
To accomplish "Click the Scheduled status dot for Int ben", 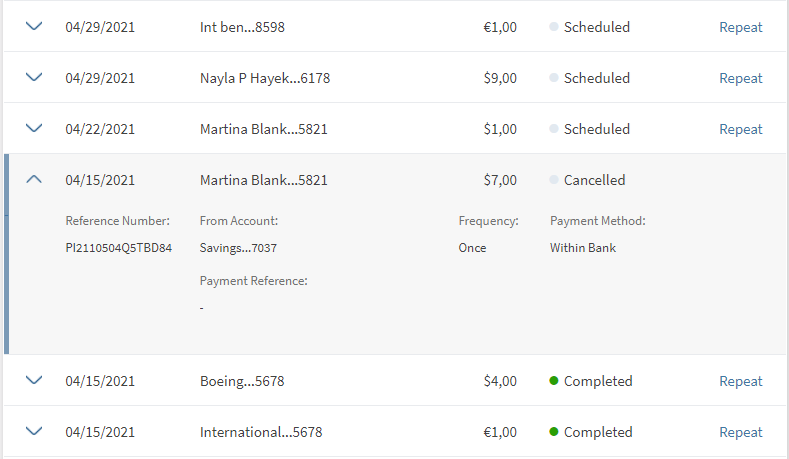I will pos(554,27).
